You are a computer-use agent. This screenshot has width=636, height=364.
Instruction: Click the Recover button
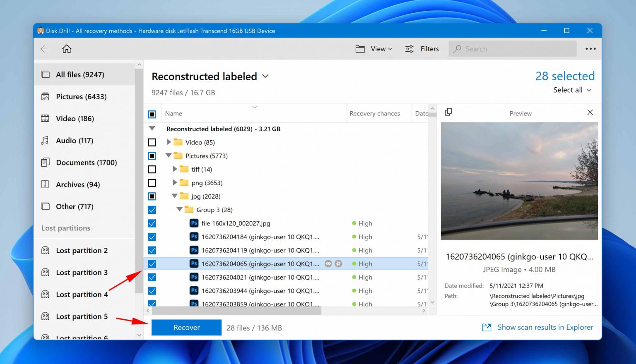[x=186, y=327]
